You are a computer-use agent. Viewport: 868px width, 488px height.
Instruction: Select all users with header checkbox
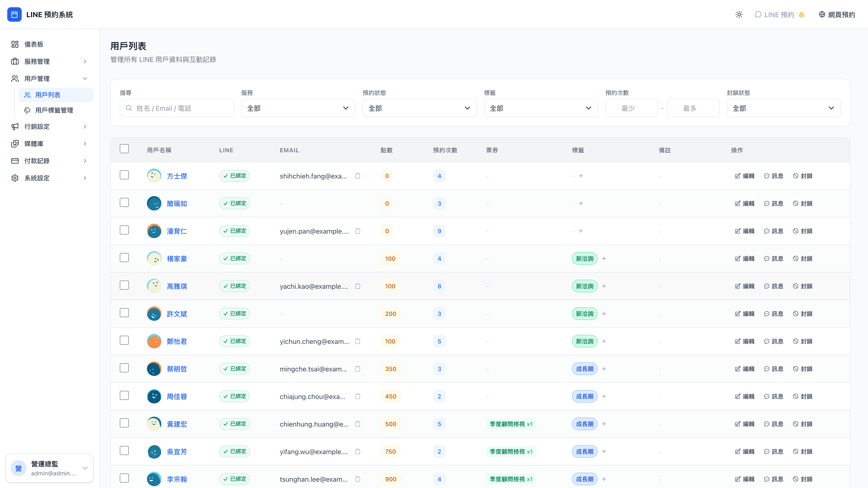click(x=124, y=149)
